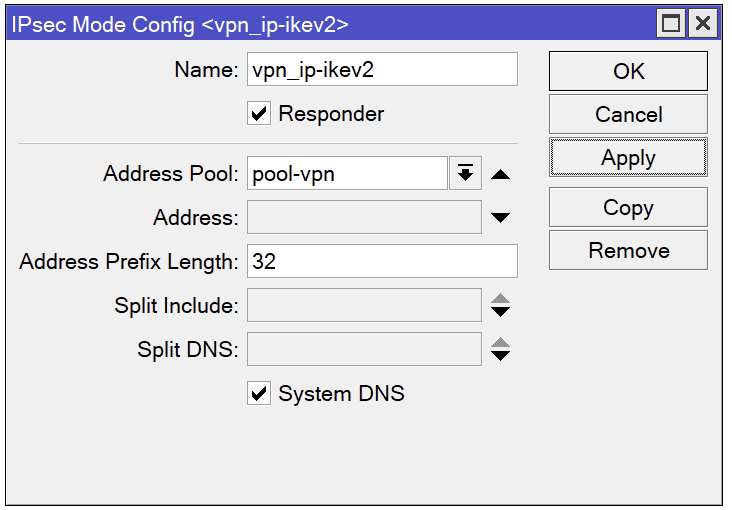The height and width of the screenshot is (510, 732).
Task: Apply the mode config changes
Action: pos(628,157)
